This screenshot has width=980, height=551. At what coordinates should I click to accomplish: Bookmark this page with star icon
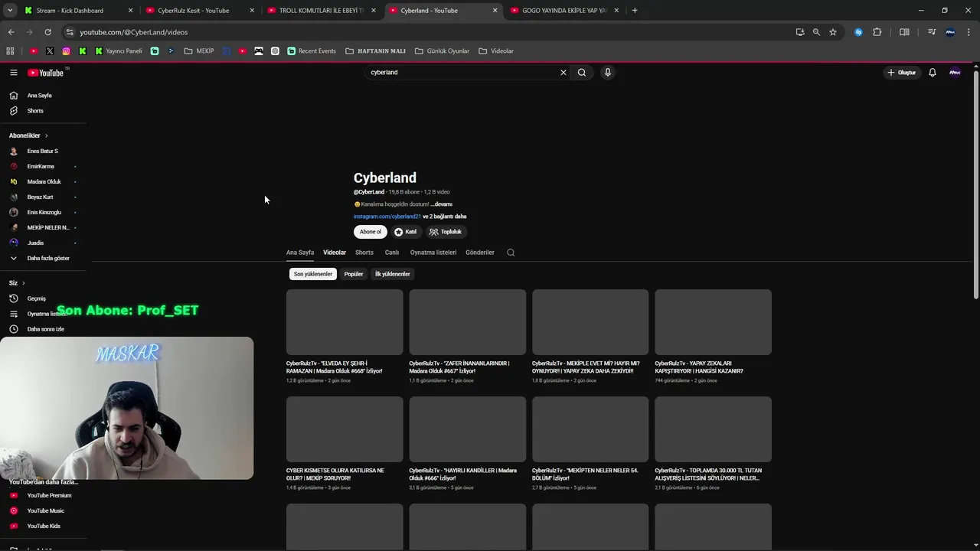pyautogui.click(x=833, y=32)
